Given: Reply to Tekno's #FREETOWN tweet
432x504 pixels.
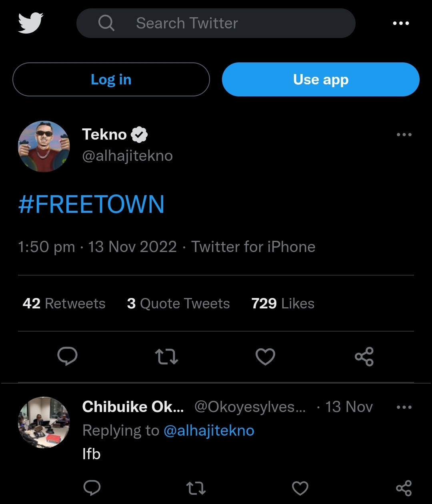Looking at the screenshot, I should [67, 356].
